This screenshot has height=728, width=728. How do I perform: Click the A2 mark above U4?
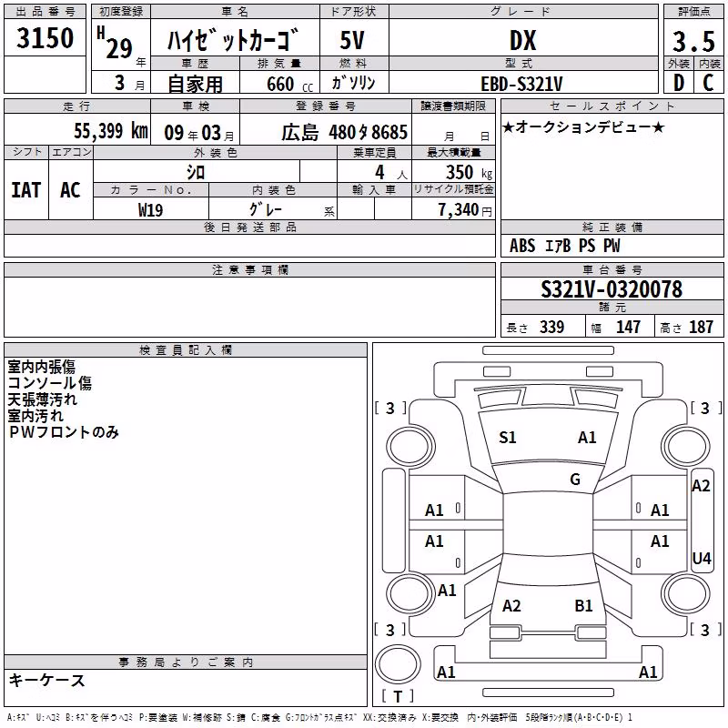[701, 486]
